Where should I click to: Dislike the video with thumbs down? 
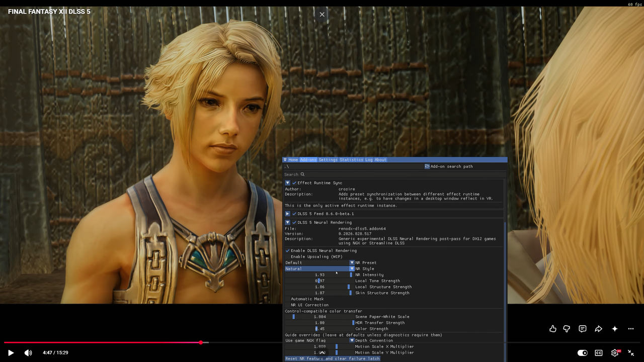point(567,329)
